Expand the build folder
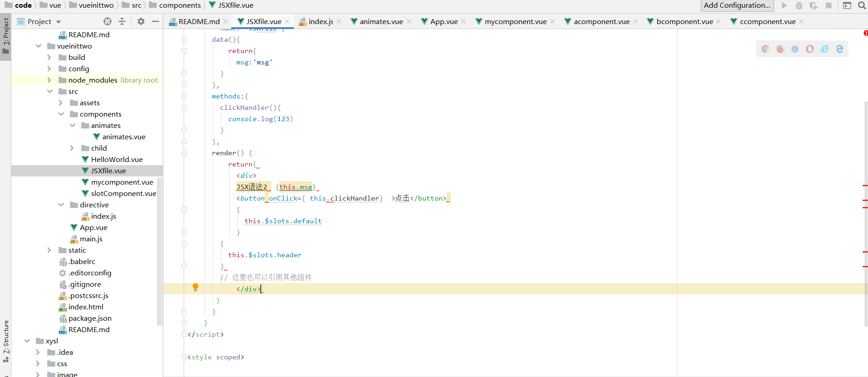The height and width of the screenshot is (377, 868). pos(49,57)
